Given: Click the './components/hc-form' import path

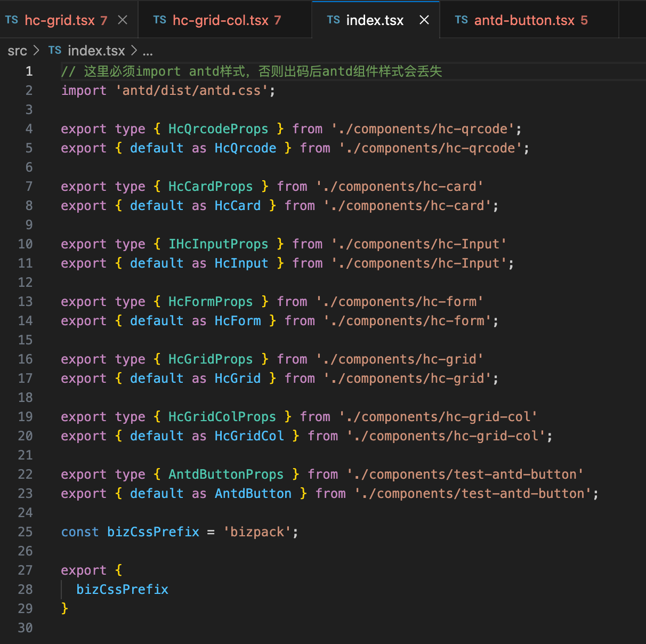Looking at the screenshot, I should (400, 301).
